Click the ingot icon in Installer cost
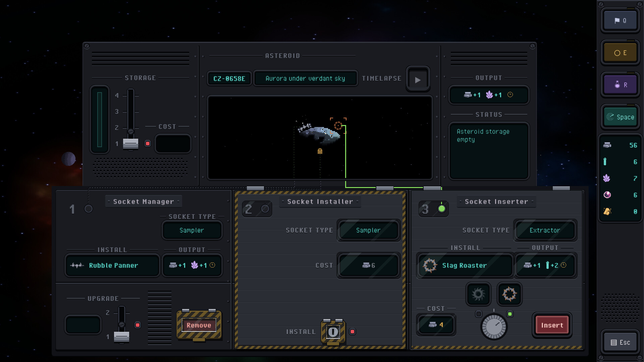The image size is (644, 362). pos(366,265)
